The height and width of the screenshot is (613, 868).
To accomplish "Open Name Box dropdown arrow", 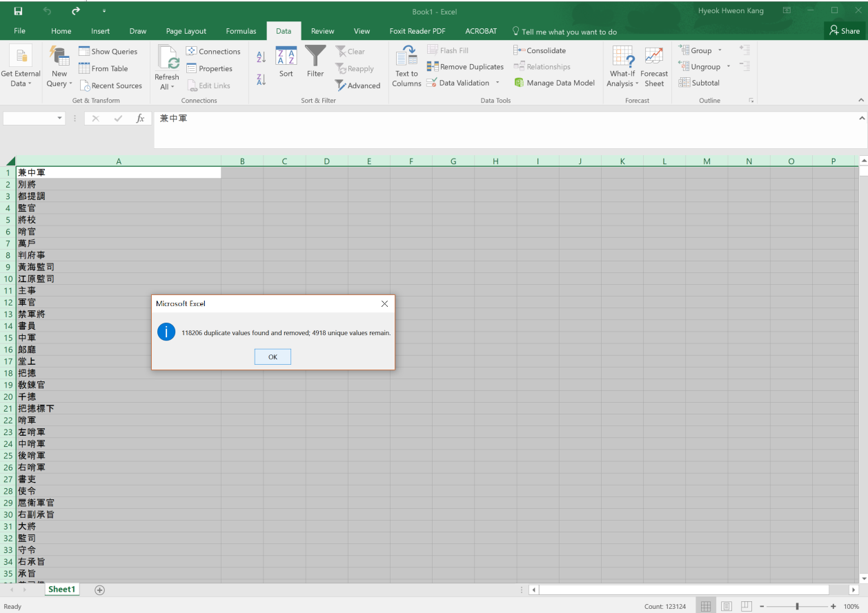I will point(60,119).
